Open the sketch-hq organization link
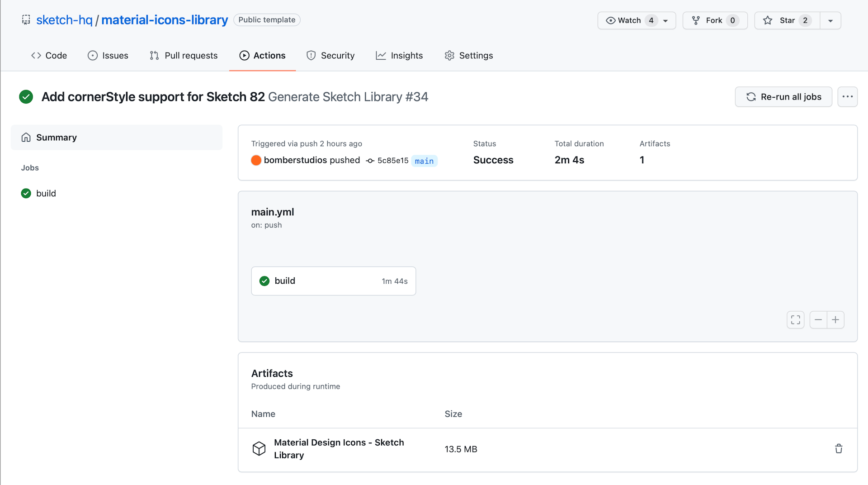Viewport: 868px width, 485px height. [65, 19]
